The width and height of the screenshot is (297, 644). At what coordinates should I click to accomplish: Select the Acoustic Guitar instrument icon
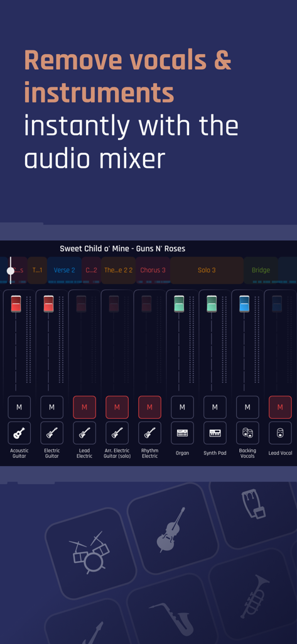pos(19,433)
